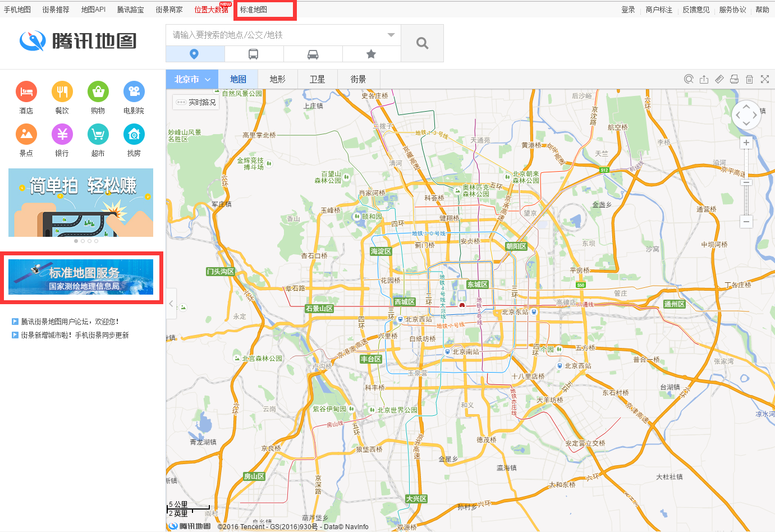Open the 位置大数据 link
The image size is (775, 532).
[212, 10]
